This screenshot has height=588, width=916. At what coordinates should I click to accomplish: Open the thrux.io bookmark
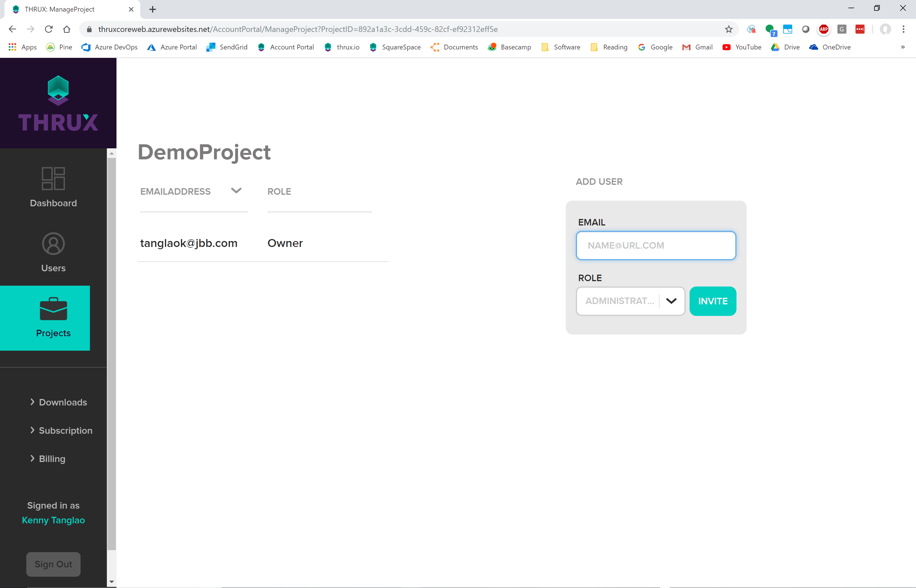[342, 47]
